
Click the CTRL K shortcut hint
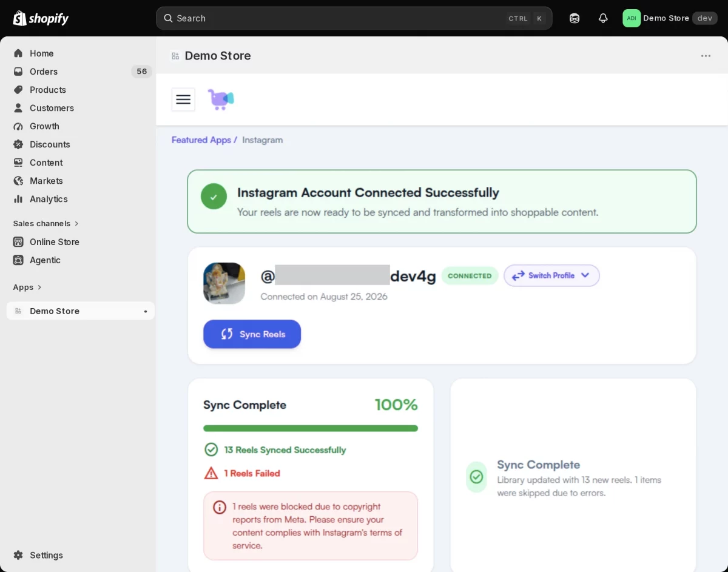[526, 18]
